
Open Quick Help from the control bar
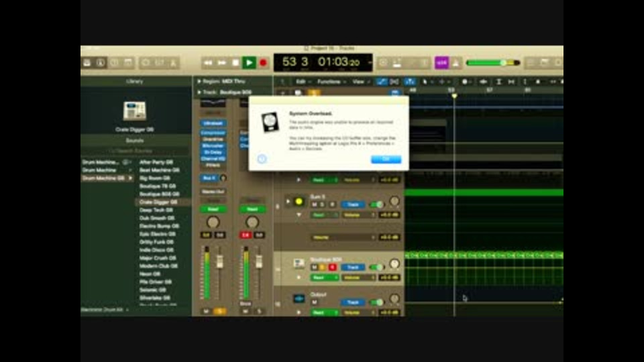coord(115,63)
